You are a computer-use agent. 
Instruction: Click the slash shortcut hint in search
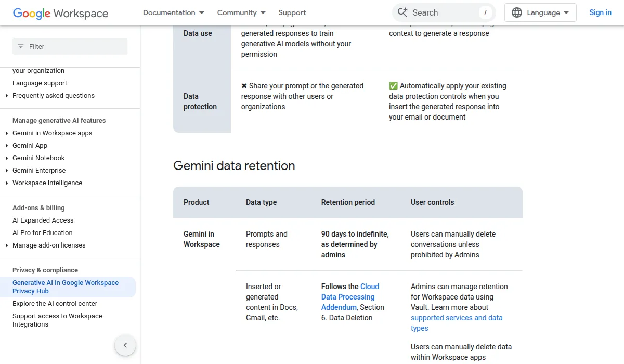(485, 12)
